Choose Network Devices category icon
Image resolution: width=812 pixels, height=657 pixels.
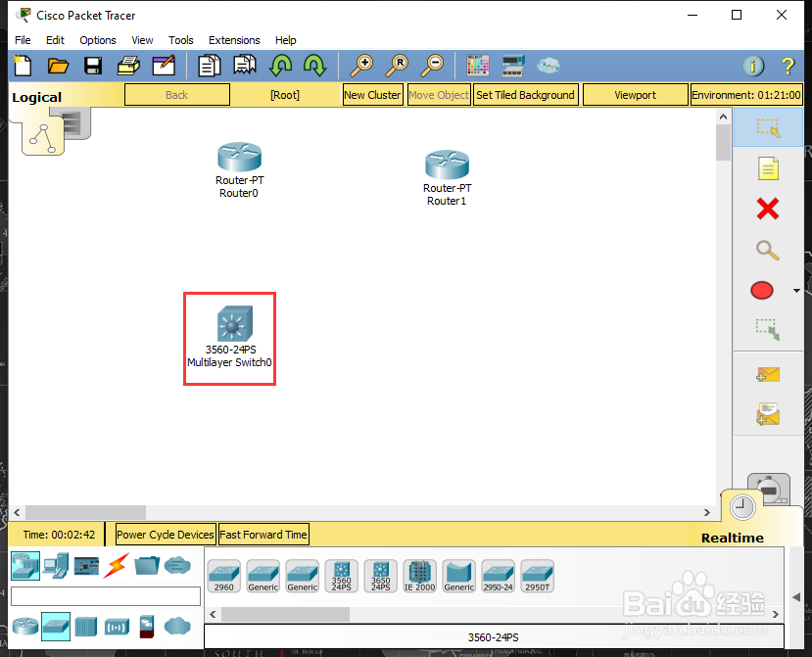coord(25,565)
